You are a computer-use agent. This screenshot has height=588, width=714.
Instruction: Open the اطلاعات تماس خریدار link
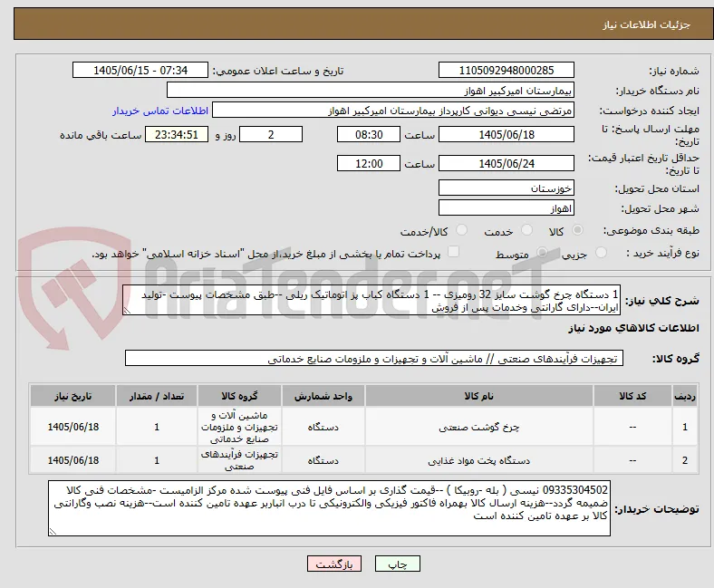pos(160,111)
